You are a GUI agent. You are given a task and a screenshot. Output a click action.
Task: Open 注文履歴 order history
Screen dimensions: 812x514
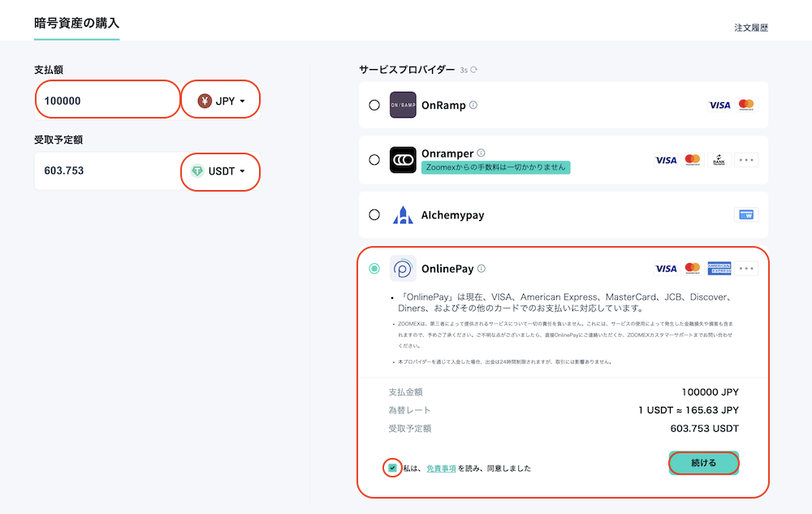coord(750,28)
